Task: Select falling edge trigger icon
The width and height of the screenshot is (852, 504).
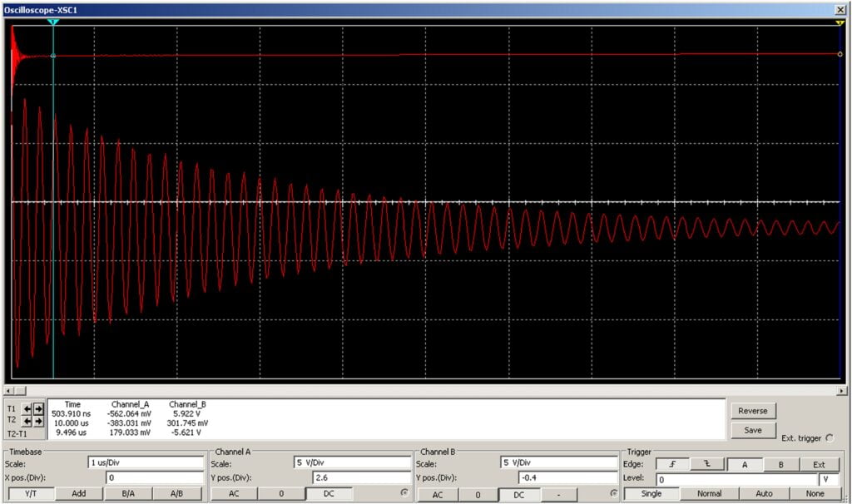Action: pos(708,464)
